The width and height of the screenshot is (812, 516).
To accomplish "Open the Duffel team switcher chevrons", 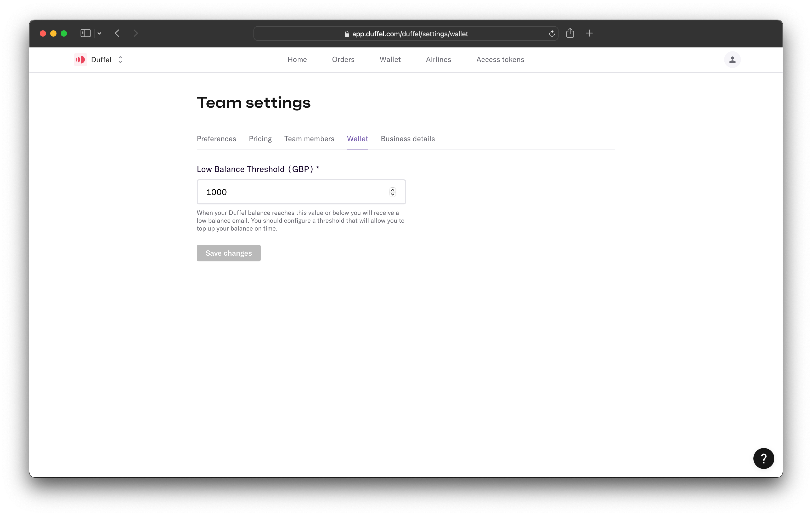I will point(120,60).
